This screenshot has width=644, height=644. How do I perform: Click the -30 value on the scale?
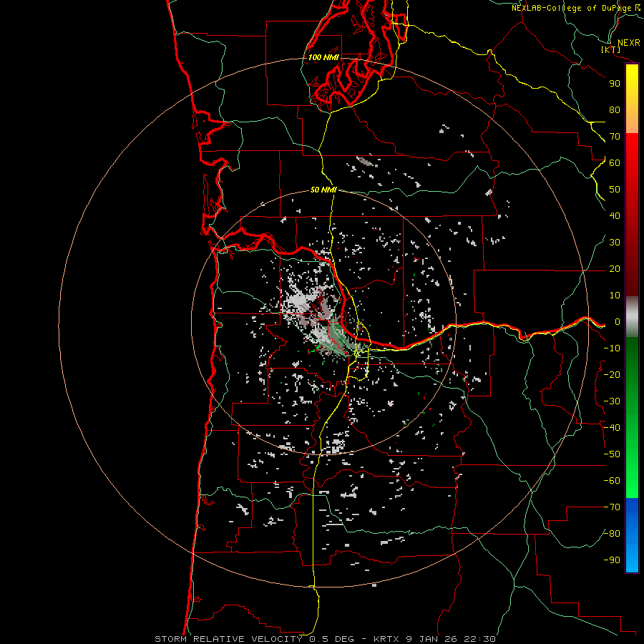coord(612,401)
